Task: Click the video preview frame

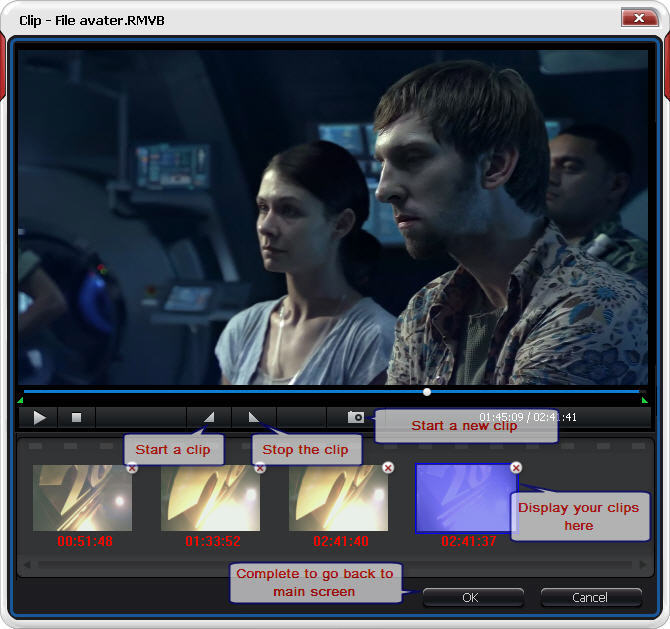Action: 333,218
